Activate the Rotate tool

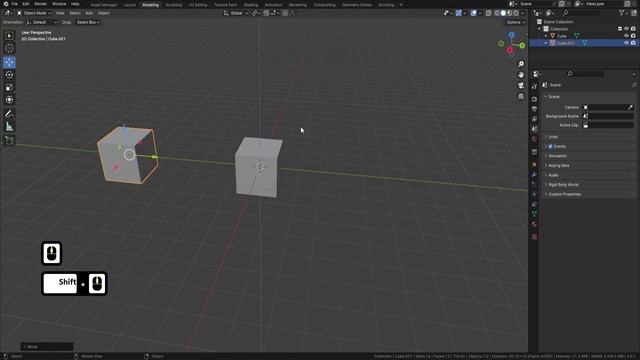[x=9, y=75]
